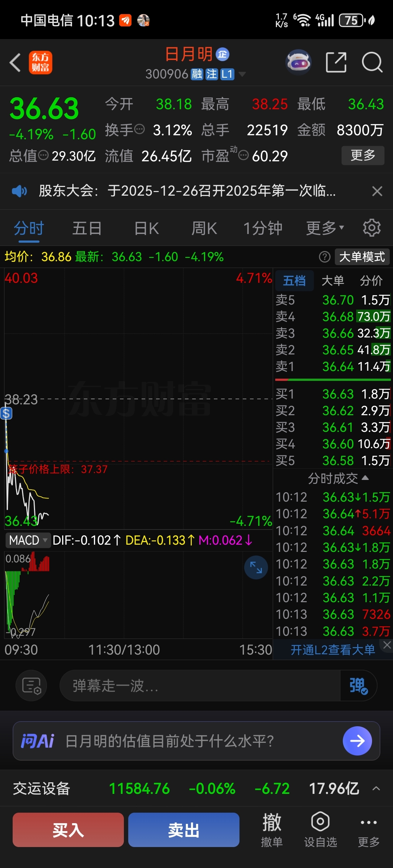Tap the share export icon

[x=336, y=62]
